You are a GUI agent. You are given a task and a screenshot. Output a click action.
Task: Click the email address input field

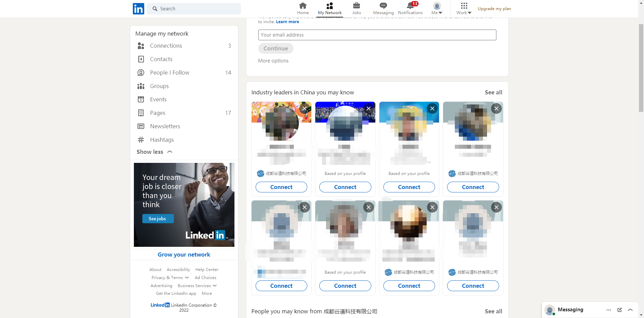[377, 35]
